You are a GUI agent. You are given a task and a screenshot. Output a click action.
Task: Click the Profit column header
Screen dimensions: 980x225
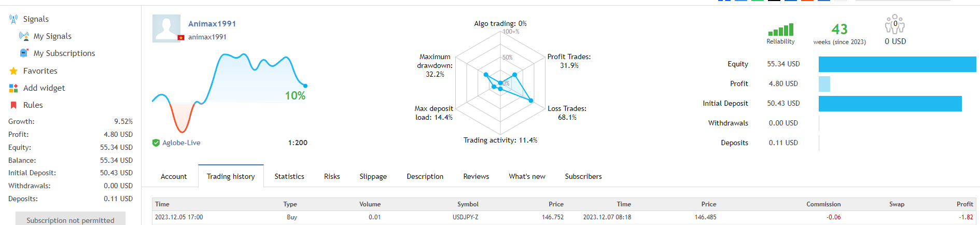[964, 204]
